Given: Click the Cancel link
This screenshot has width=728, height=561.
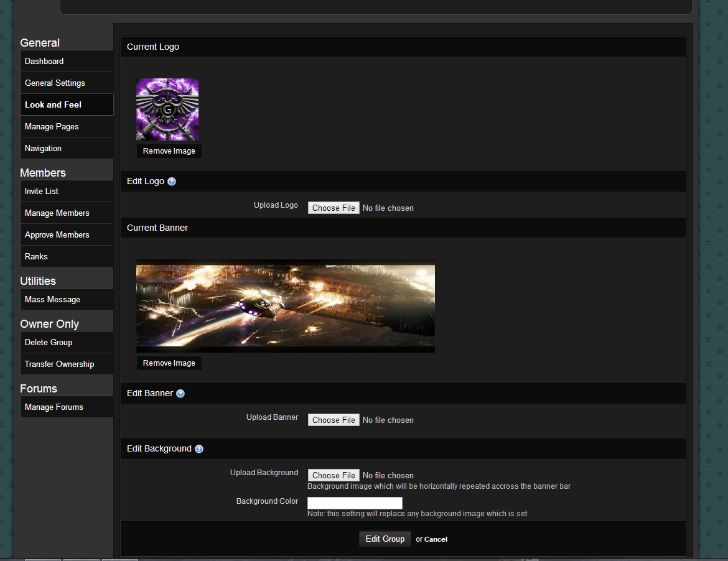Looking at the screenshot, I should click(x=436, y=539).
